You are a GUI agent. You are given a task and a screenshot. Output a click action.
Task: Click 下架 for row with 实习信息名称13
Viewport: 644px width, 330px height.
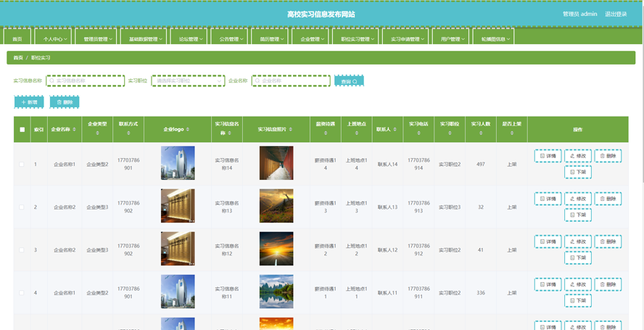(x=578, y=215)
